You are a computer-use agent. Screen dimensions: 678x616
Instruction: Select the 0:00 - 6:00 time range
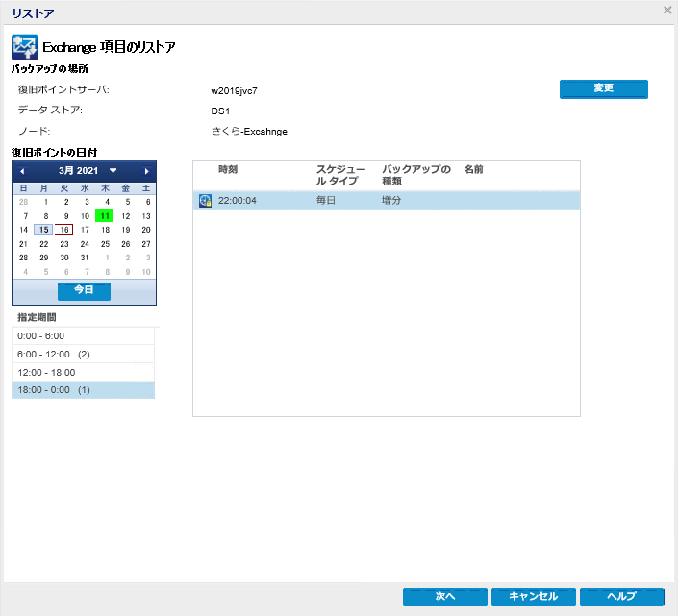83,336
